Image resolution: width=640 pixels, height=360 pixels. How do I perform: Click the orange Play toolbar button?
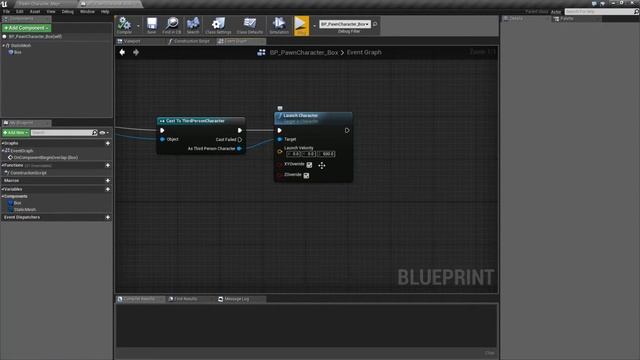pyautogui.click(x=301, y=25)
